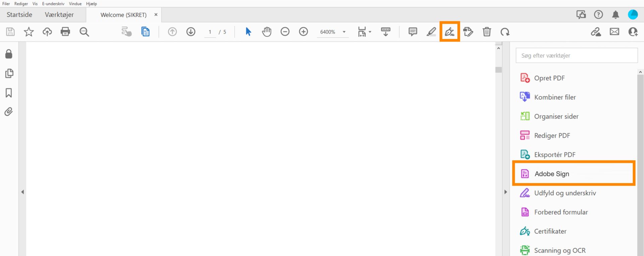Open the E-underskriv menu
Screen dimensions: 644x256
point(53,4)
